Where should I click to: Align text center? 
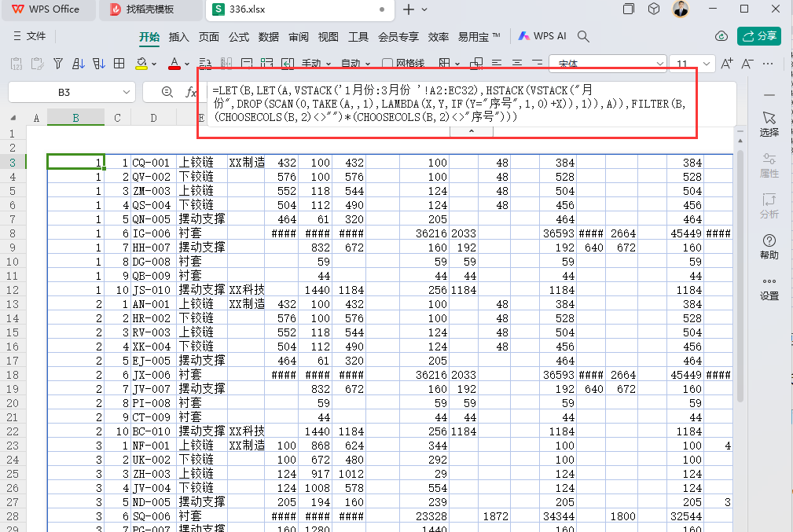click(x=517, y=64)
